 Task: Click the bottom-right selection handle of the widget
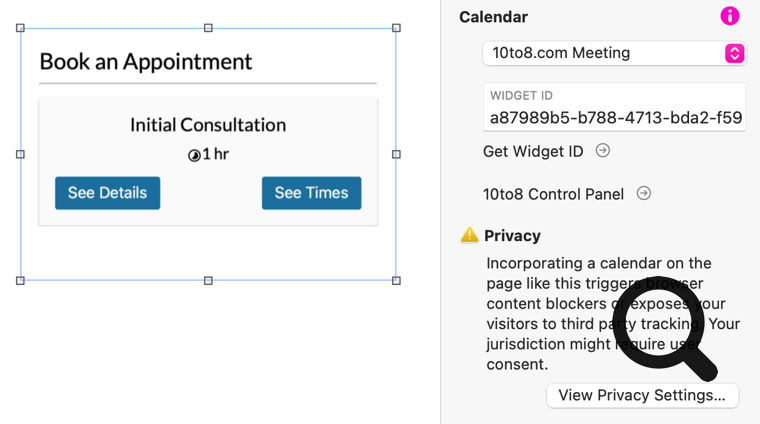396,281
